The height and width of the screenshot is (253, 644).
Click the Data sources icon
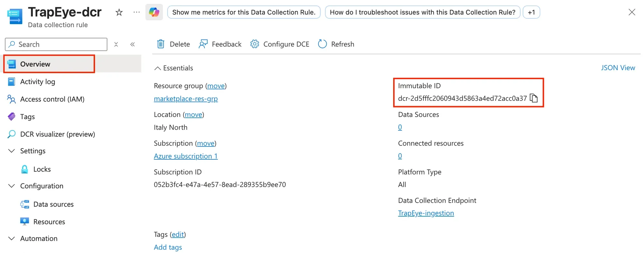24,204
